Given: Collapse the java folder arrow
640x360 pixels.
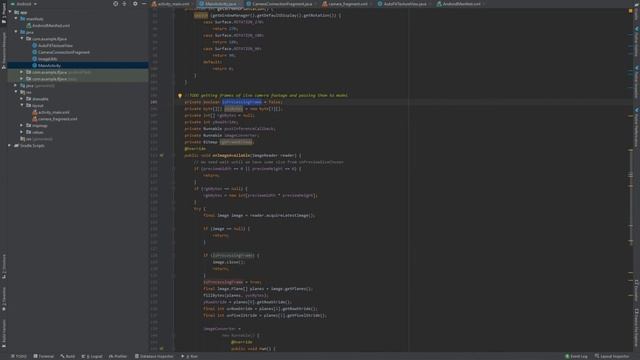Looking at the screenshot, I should click(16, 32).
